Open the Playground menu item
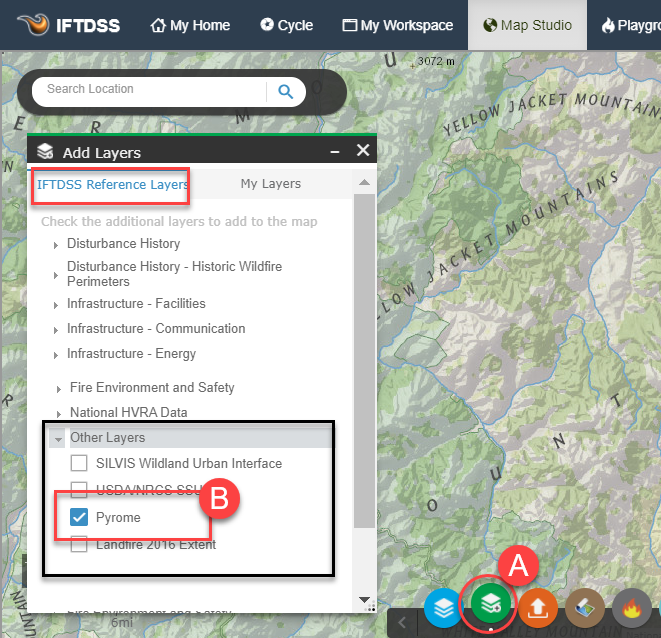 point(631,25)
